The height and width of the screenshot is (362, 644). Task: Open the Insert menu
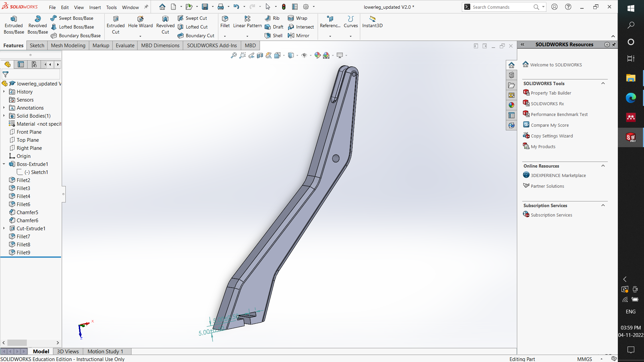(x=95, y=7)
